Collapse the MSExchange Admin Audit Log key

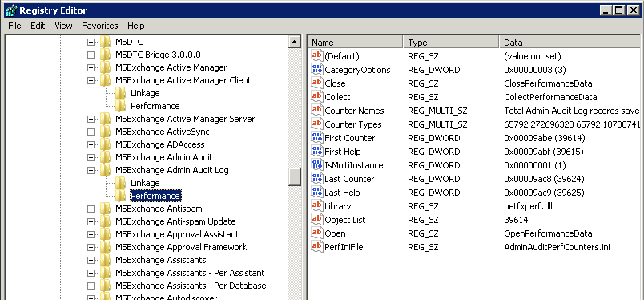[91, 170]
